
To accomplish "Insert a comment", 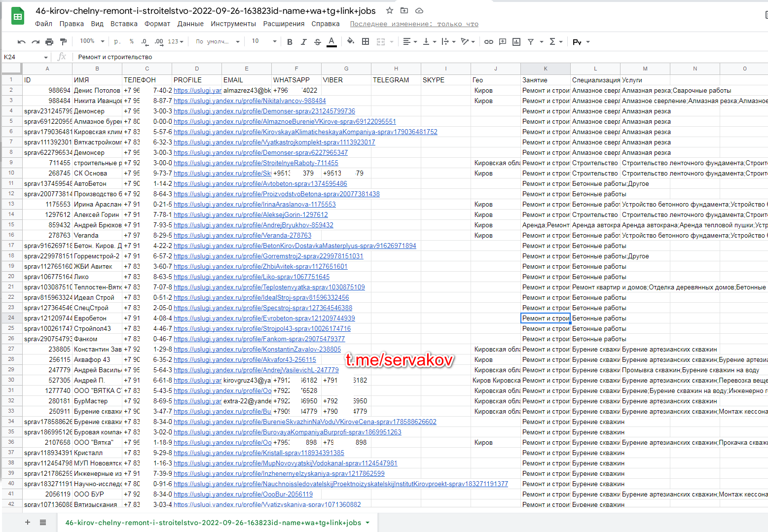I will 503,42.
